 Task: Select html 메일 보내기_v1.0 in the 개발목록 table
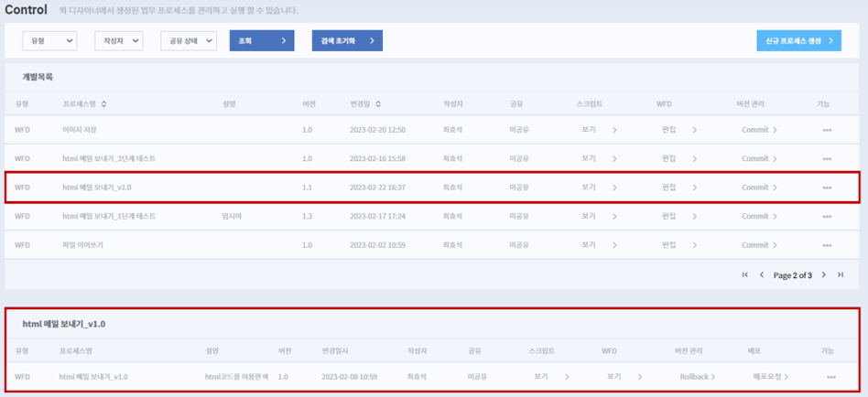pos(97,188)
